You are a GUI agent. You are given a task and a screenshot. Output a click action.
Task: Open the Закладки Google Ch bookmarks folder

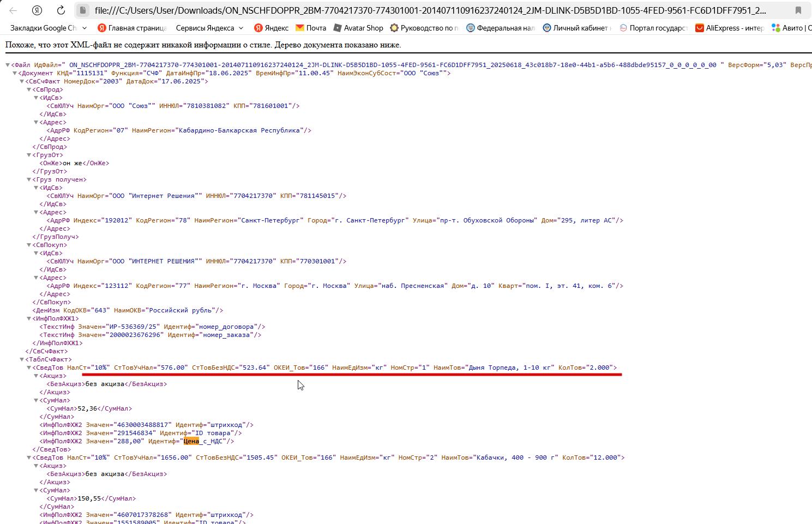[48, 28]
